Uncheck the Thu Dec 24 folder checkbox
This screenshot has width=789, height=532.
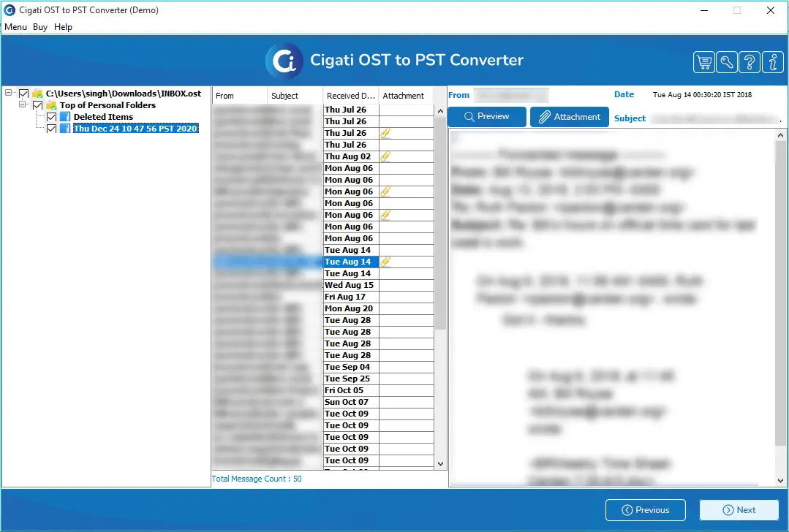[x=51, y=129]
